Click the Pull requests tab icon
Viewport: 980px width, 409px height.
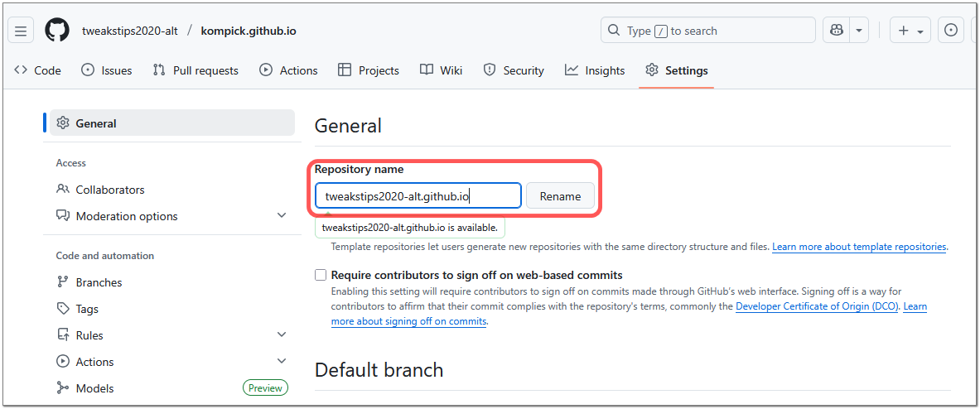159,70
